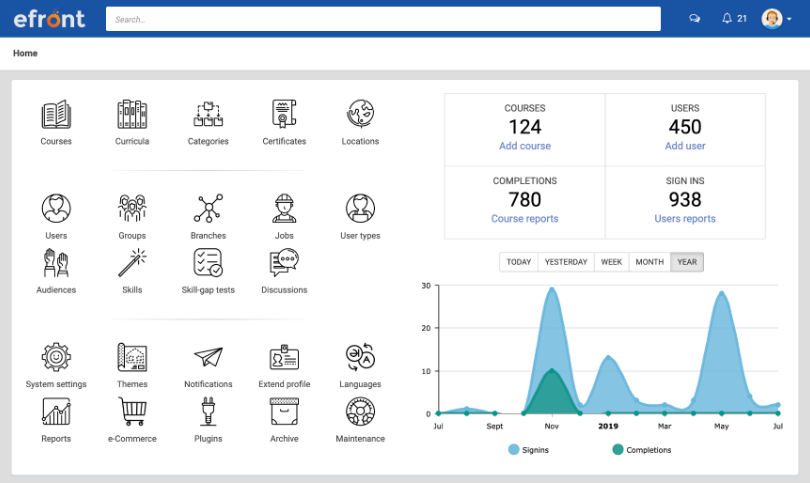This screenshot has height=483, width=810.
Task: Click the May Signins peak on chart
Action: coord(721,293)
